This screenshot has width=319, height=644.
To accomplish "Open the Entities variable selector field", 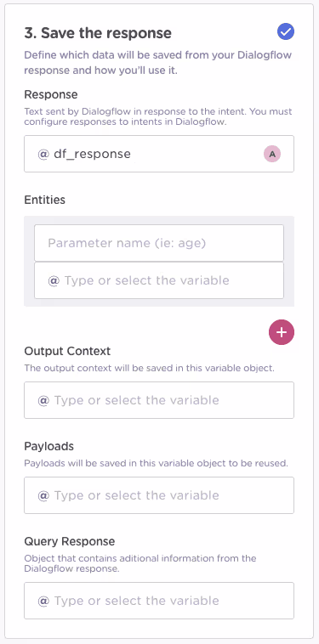I will (x=159, y=280).
